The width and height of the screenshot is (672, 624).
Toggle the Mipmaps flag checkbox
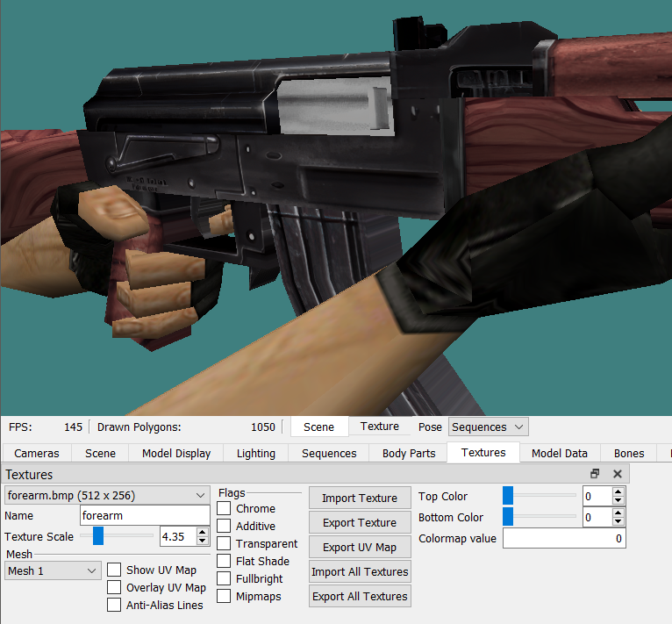(224, 596)
